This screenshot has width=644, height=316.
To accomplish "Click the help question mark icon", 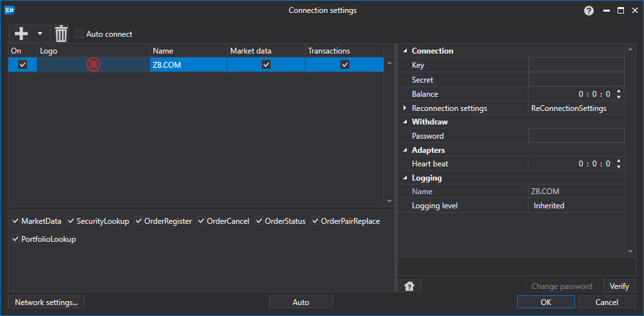I will 589,11.
